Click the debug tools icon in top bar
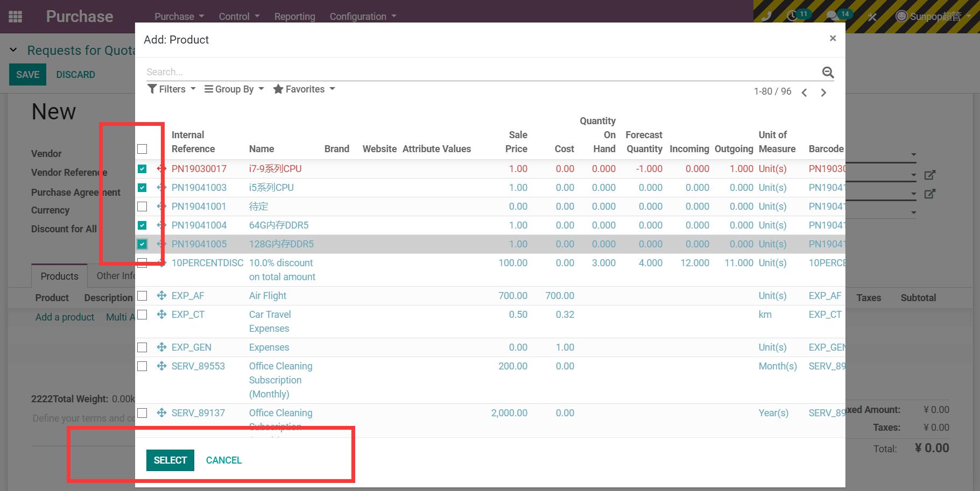 872,17
